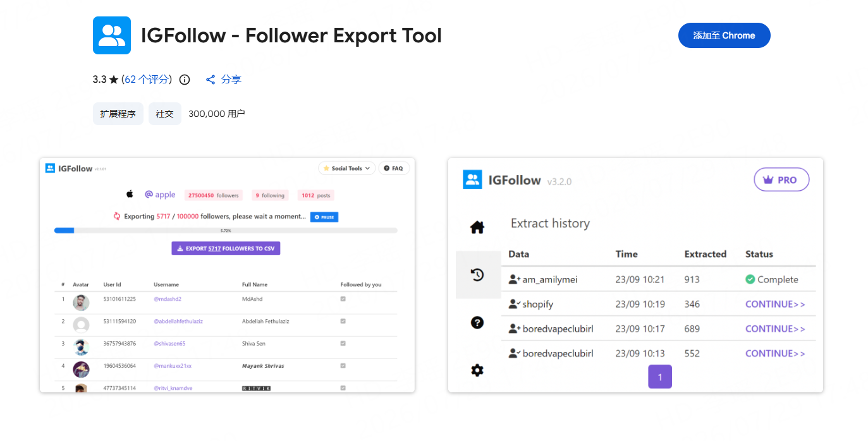The width and height of the screenshot is (868, 441).
Task: Click the Extracted value 913
Action: (x=692, y=279)
